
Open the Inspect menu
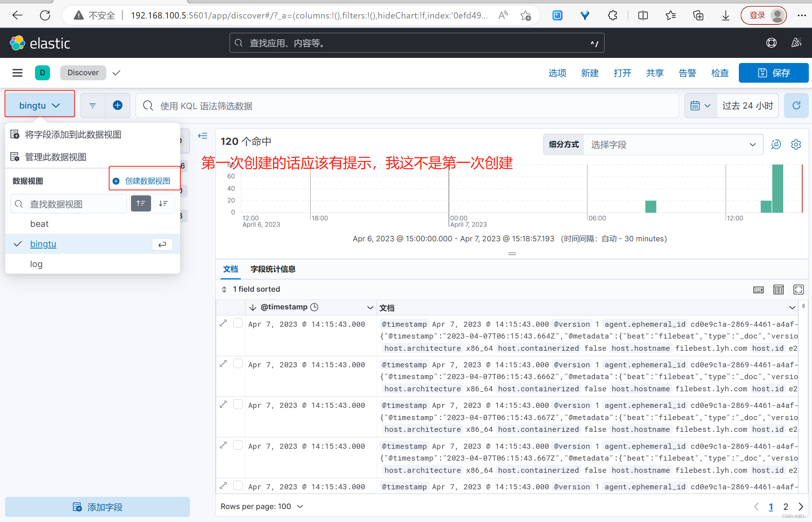pyautogui.click(x=720, y=73)
